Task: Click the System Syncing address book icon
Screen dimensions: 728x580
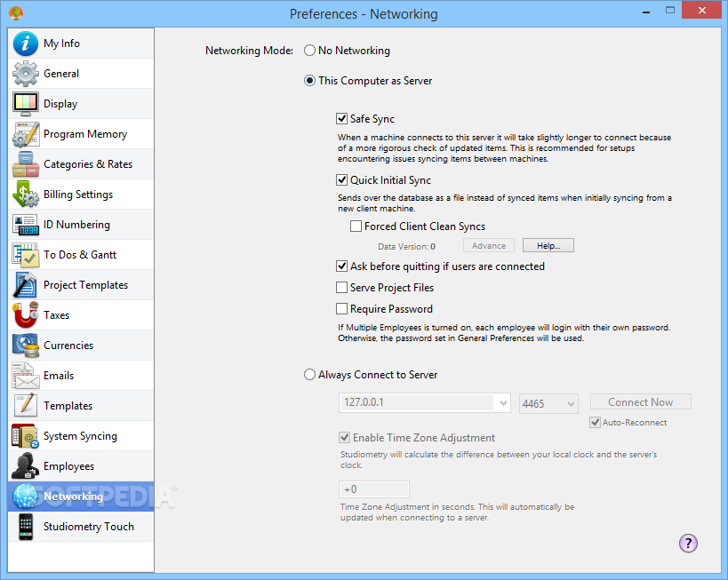Action: [x=26, y=436]
